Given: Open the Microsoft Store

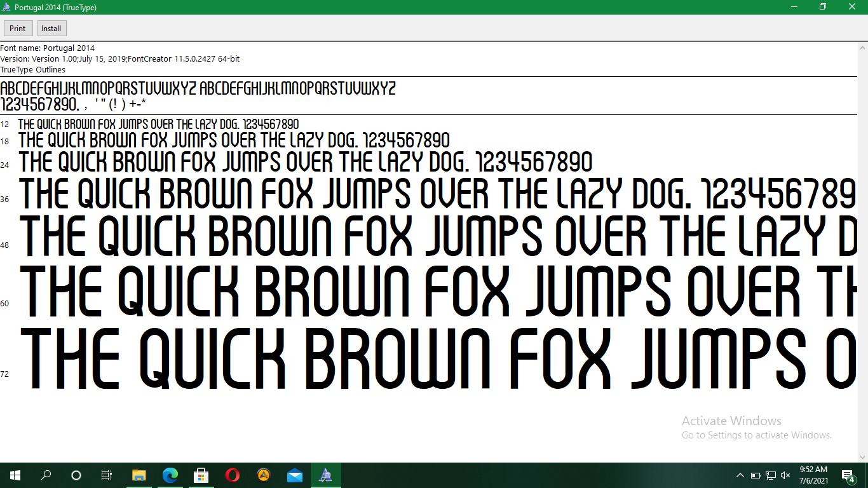Looking at the screenshot, I should pos(200,475).
